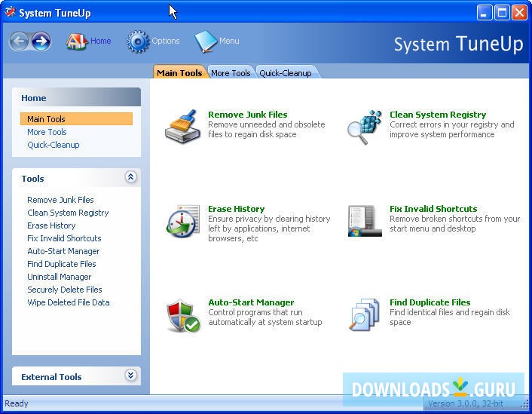Open the Clean System Registry magnifier icon
The image size is (532, 414).
coord(365,127)
